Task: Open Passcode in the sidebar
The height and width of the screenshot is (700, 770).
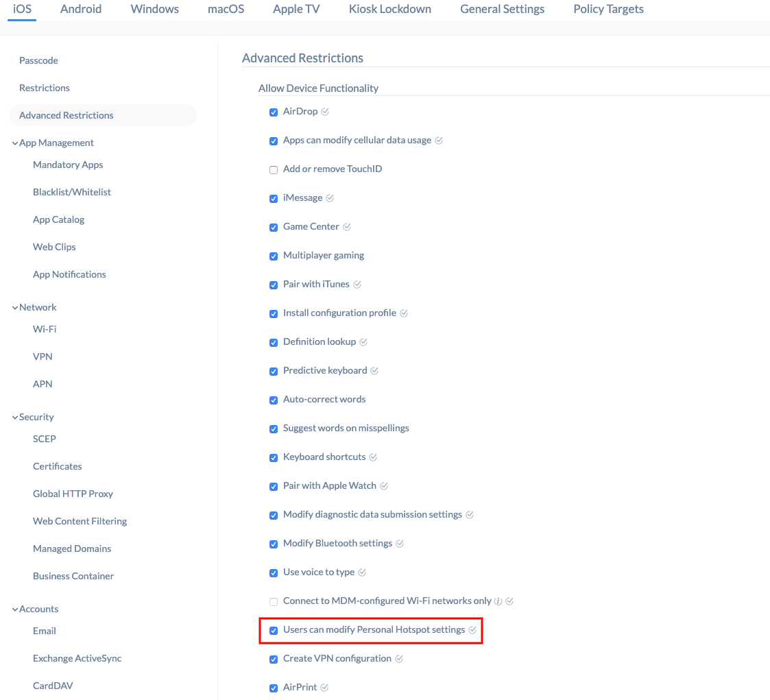Action: pyautogui.click(x=39, y=60)
